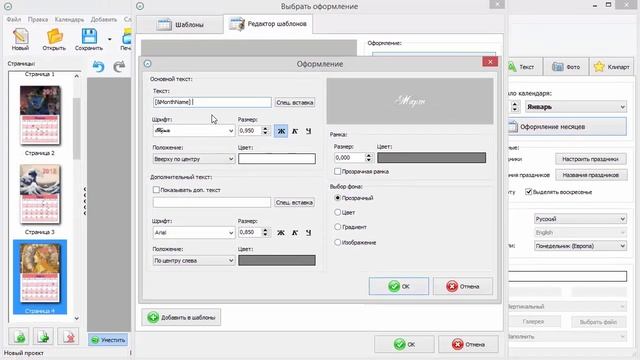Select Изображение background radio
The width and height of the screenshot is (640, 360).
click(x=338, y=242)
